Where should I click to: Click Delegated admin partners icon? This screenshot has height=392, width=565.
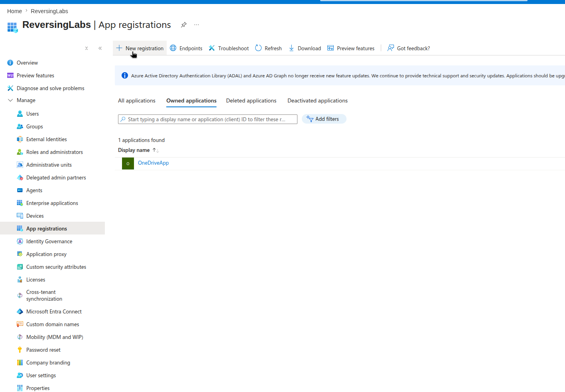click(20, 177)
